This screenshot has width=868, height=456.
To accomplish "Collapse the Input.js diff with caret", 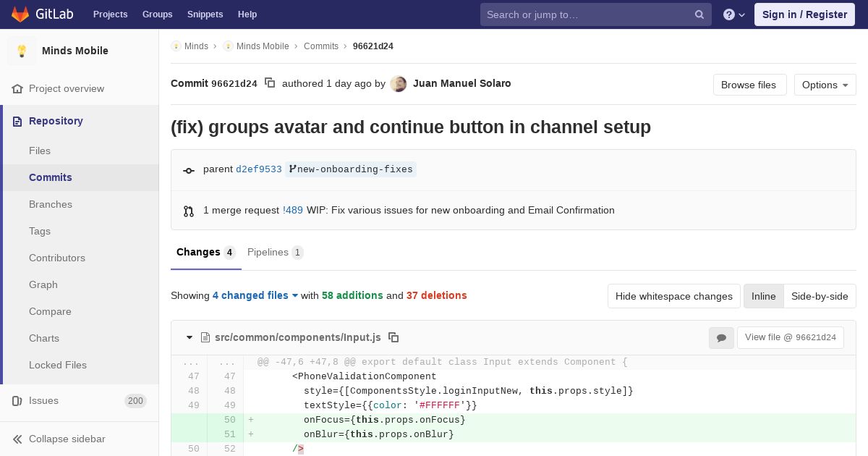I will click(x=190, y=337).
